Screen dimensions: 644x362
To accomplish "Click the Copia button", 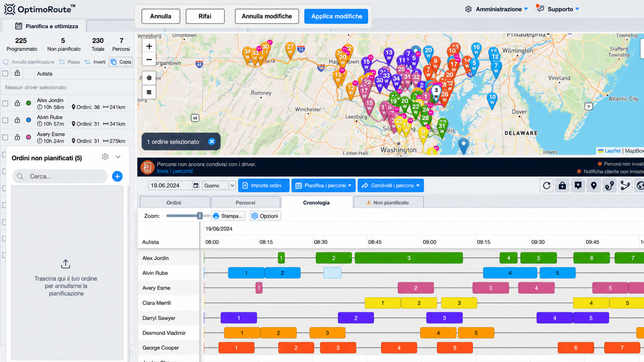I will click(121, 62).
